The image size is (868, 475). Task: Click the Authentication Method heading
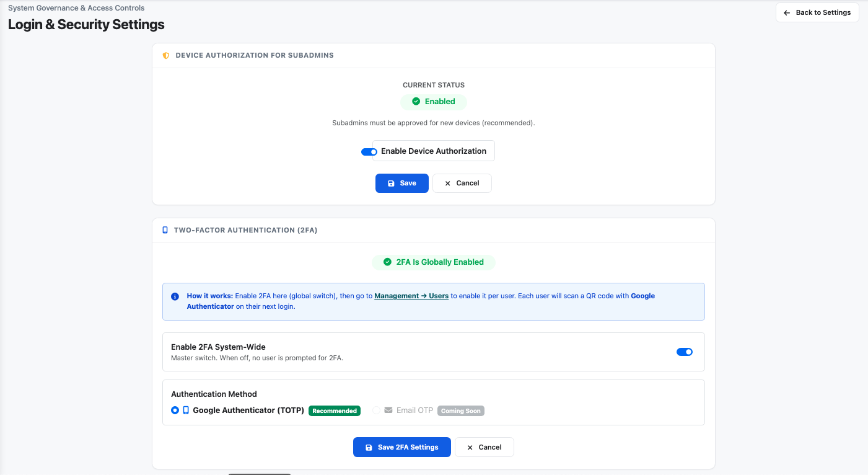click(214, 394)
